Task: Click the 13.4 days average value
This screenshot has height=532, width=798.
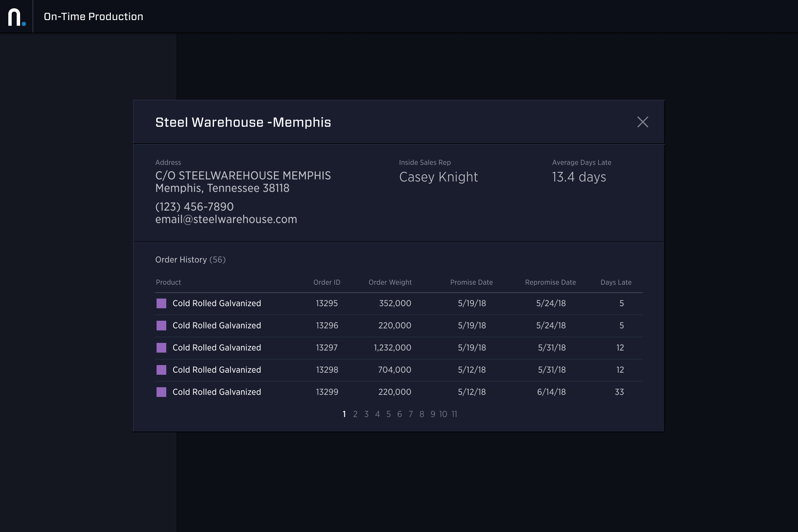Action: 579,177
